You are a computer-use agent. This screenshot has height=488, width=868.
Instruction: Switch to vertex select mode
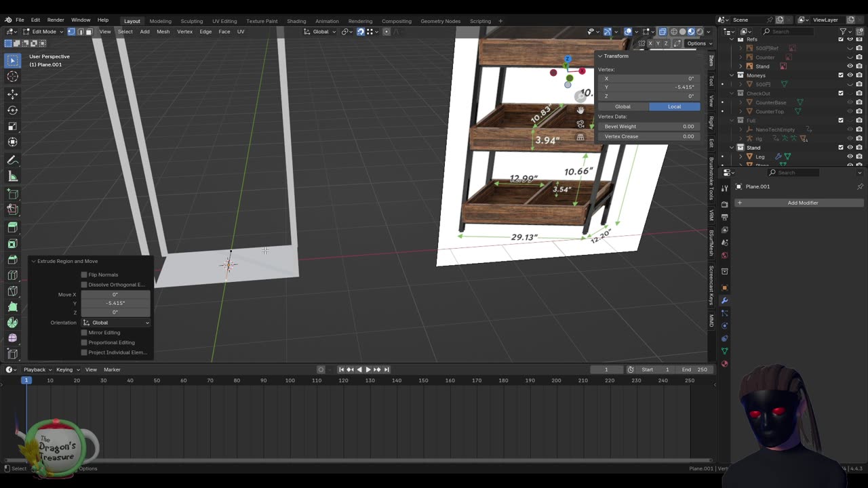(x=71, y=32)
